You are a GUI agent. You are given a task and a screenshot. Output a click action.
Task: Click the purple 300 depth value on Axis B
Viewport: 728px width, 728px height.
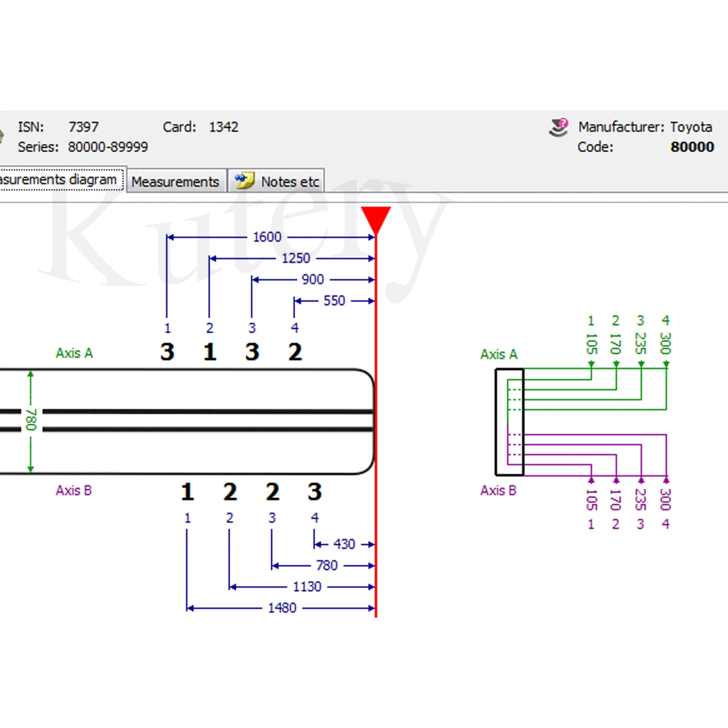pos(666,500)
